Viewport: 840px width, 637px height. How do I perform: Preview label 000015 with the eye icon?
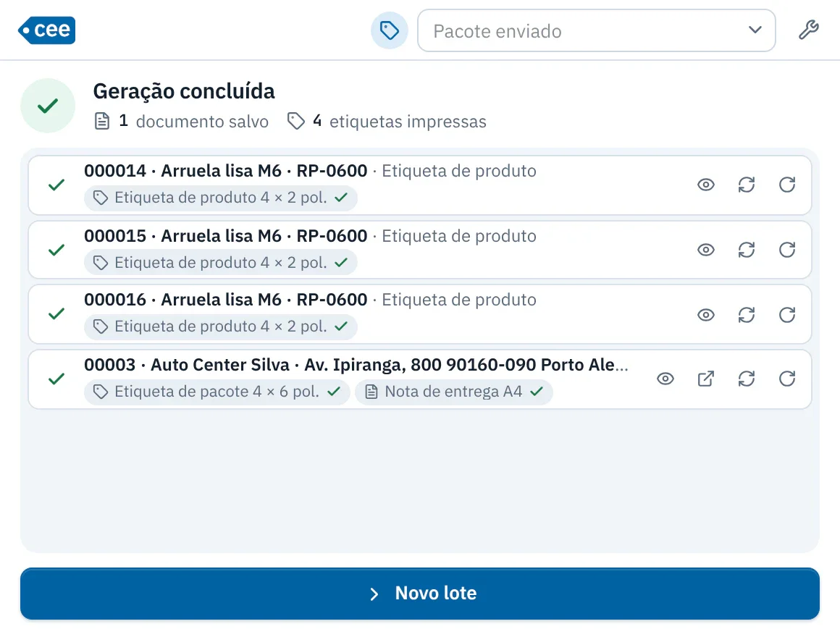point(706,250)
